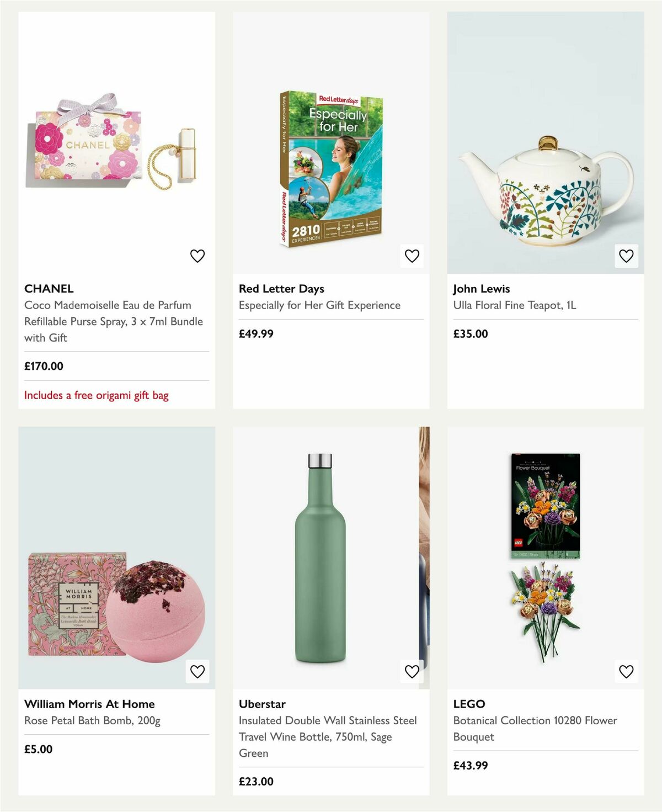Toggle wishlist state for LEGO Botanical Collection
The height and width of the screenshot is (812, 662).
[x=626, y=671]
